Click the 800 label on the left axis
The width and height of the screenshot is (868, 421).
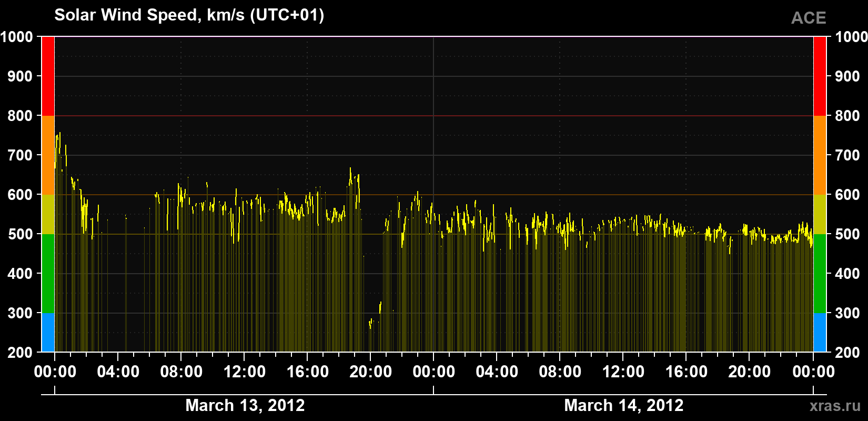(x=20, y=116)
